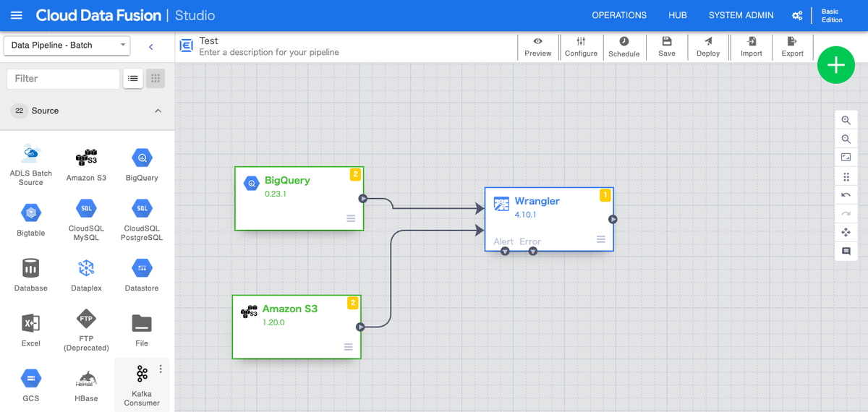The width and height of the screenshot is (868, 412).
Task: Deploy the pipeline
Action: coord(708,47)
